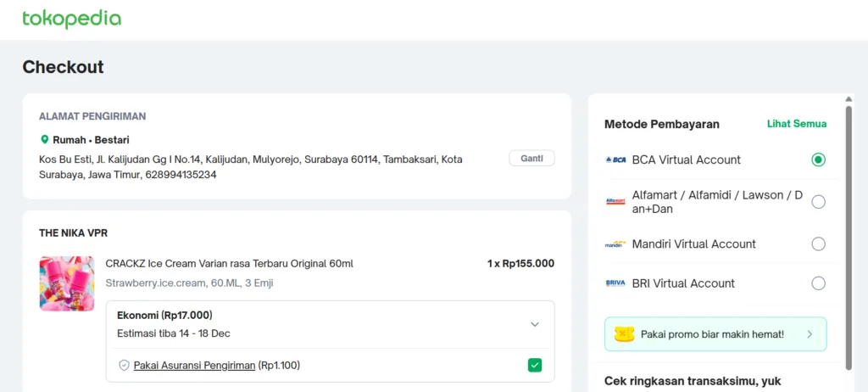Click the scrollbar up arrow
Image resolution: width=868 pixels, height=392 pixels.
click(x=849, y=99)
